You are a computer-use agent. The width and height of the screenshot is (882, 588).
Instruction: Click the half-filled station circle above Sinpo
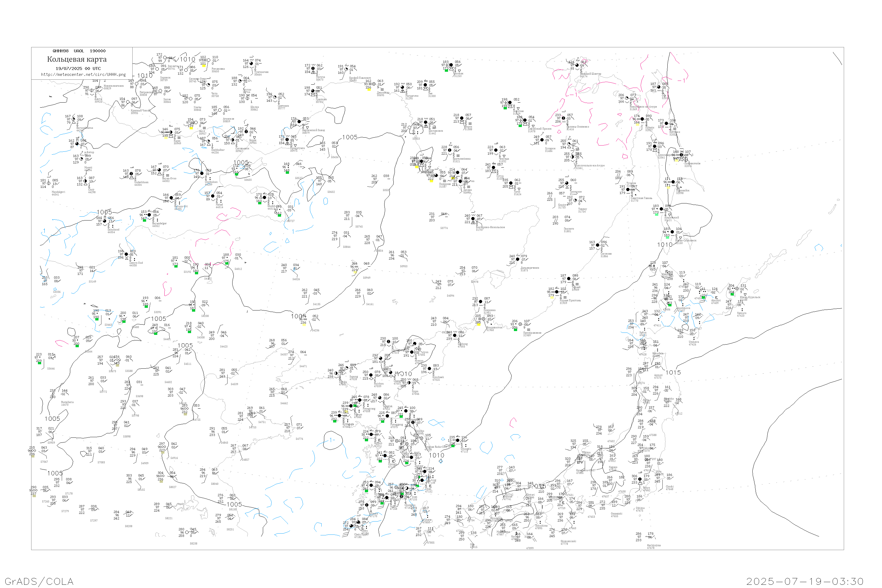409,383
